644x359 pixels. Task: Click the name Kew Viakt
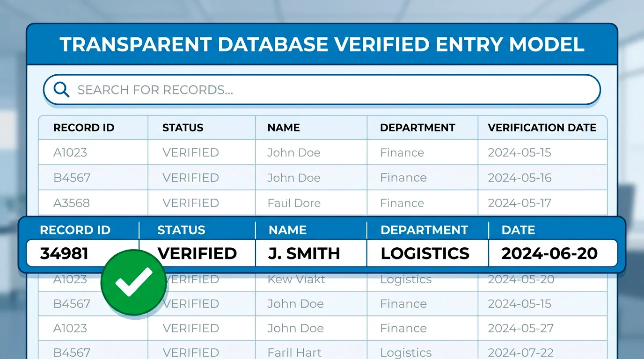296,280
